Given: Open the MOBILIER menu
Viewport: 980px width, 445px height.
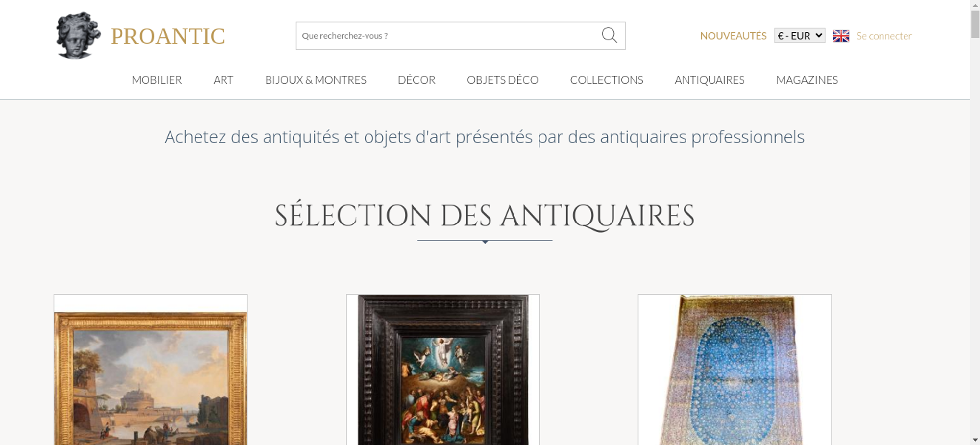Looking at the screenshot, I should pyautogui.click(x=157, y=80).
